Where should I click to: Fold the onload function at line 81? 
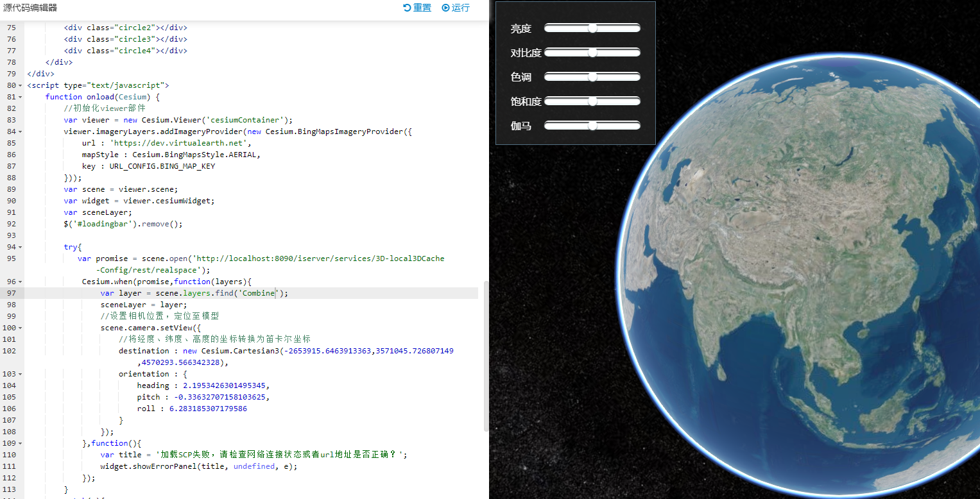[x=21, y=97]
